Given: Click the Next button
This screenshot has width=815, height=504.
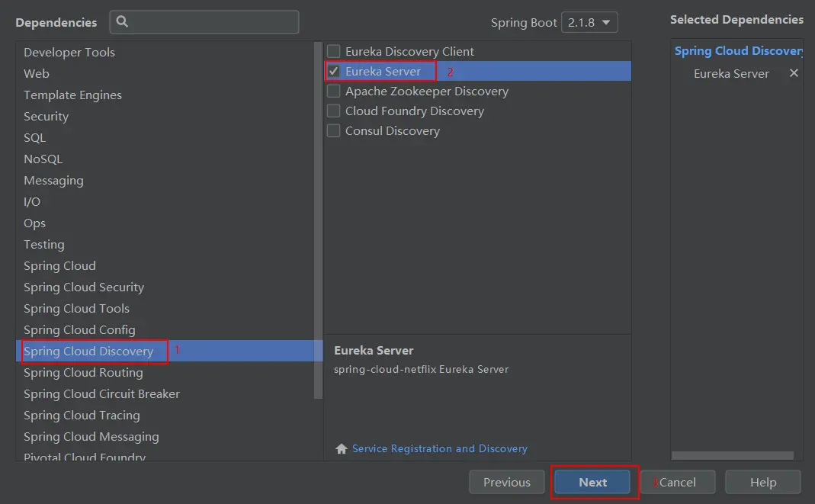Looking at the screenshot, I should click(592, 482).
